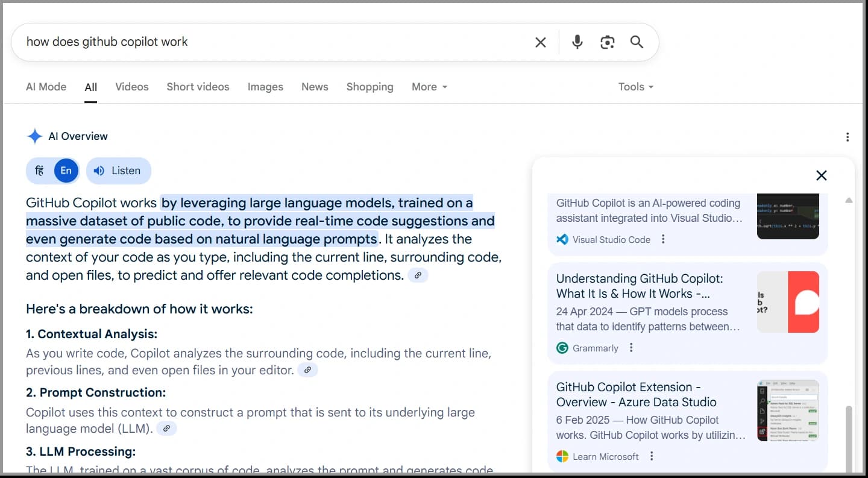
Task: Click the sources panel scrollbar thumb
Action: click(x=849, y=438)
